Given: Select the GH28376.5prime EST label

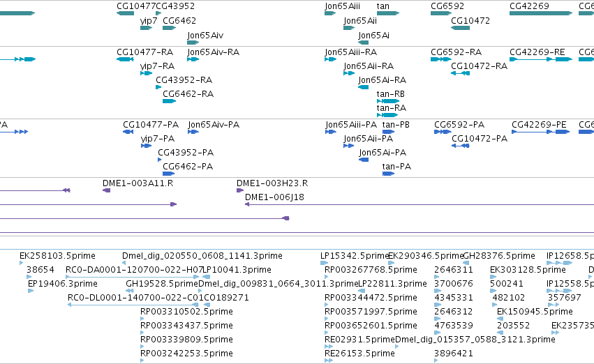Looking at the screenshot, I should click(x=499, y=256).
